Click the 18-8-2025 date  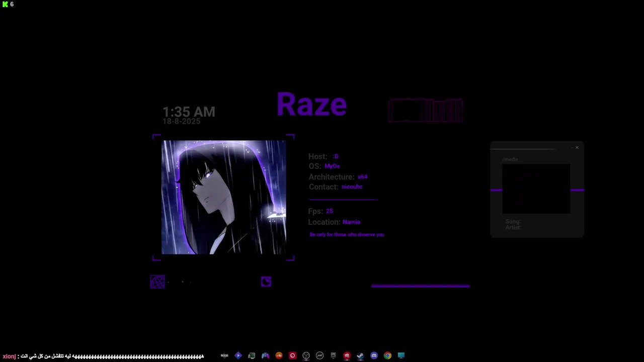tap(181, 121)
